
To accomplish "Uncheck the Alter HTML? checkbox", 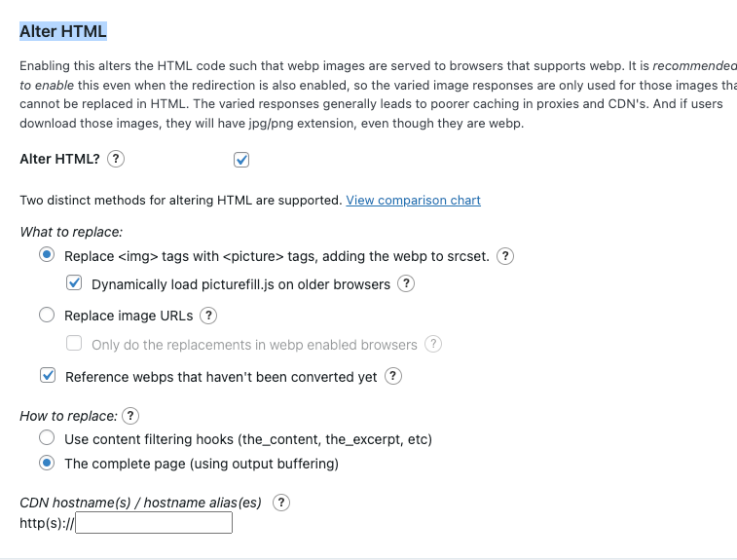I will pyautogui.click(x=241, y=160).
